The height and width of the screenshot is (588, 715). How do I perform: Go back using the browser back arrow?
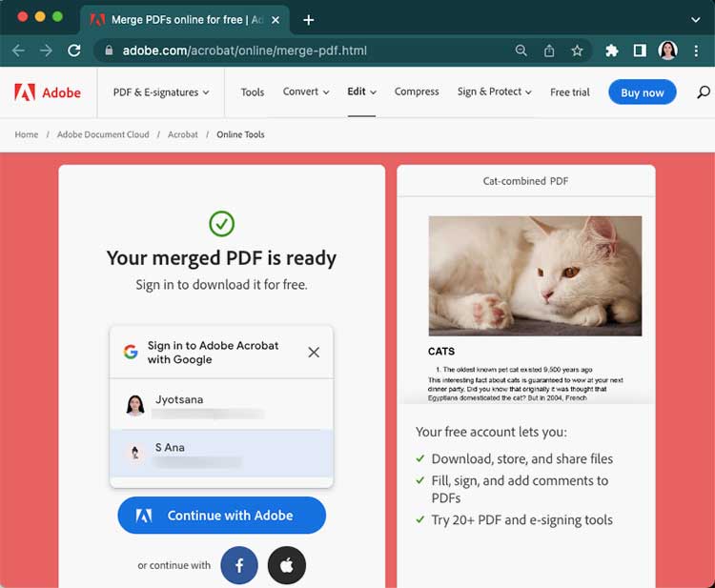click(18, 51)
